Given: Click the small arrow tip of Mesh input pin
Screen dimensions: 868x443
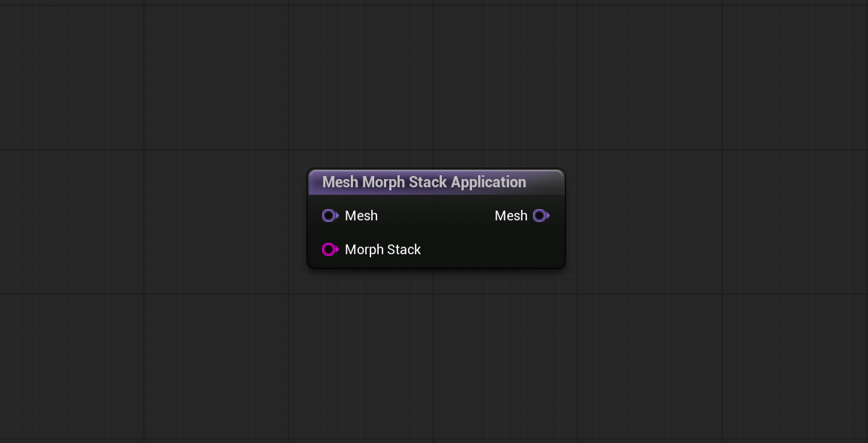Looking at the screenshot, I should click(x=337, y=216).
